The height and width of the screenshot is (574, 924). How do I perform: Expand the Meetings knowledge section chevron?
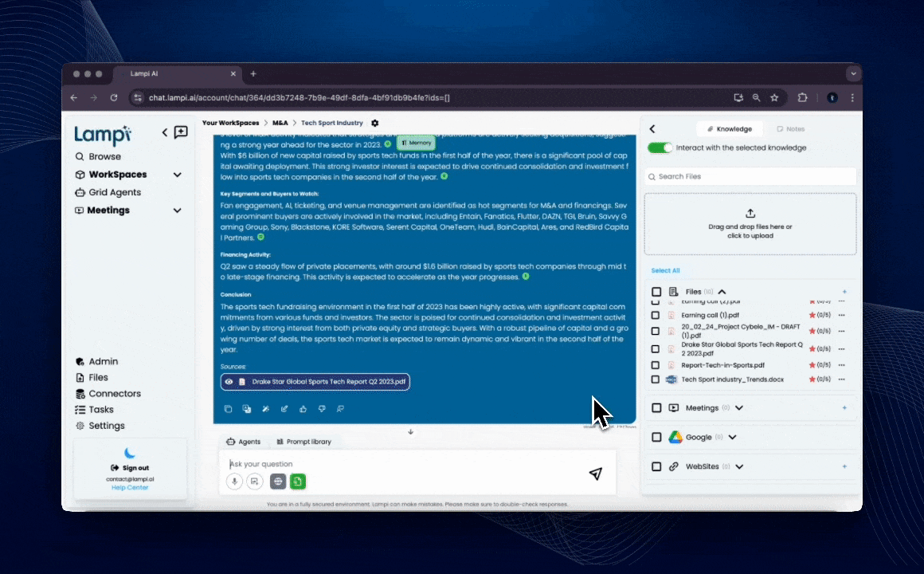(x=739, y=408)
